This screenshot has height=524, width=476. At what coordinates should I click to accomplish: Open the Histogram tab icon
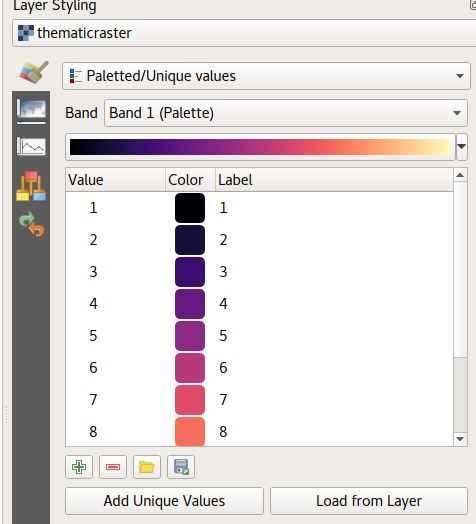pos(31,146)
